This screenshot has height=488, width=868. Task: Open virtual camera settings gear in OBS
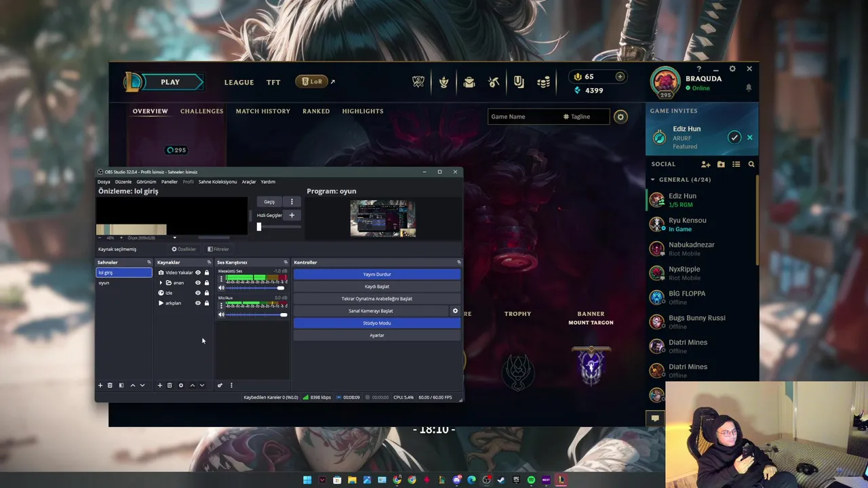(x=455, y=310)
